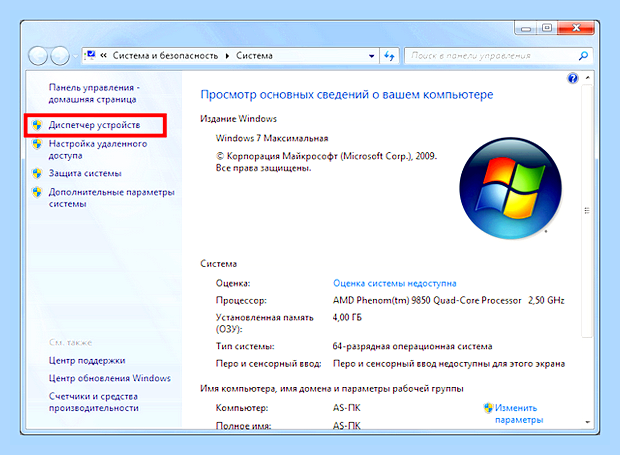This screenshot has height=455, width=620.
Task: Maximize the System window
Action: pos(547,28)
